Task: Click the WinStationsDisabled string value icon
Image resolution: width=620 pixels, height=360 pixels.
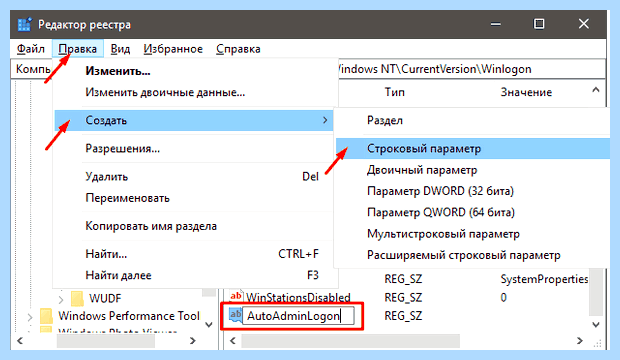Action: [x=236, y=296]
